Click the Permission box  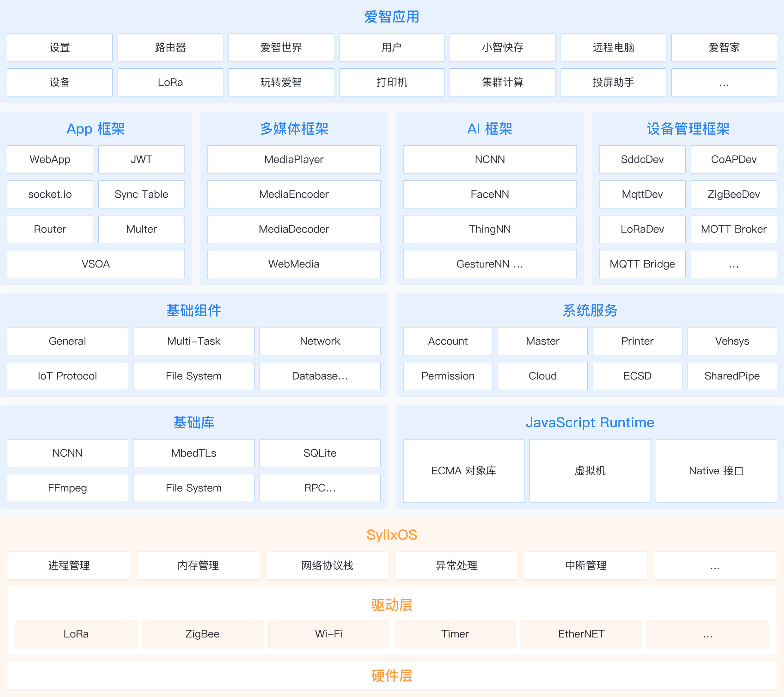click(x=448, y=376)
